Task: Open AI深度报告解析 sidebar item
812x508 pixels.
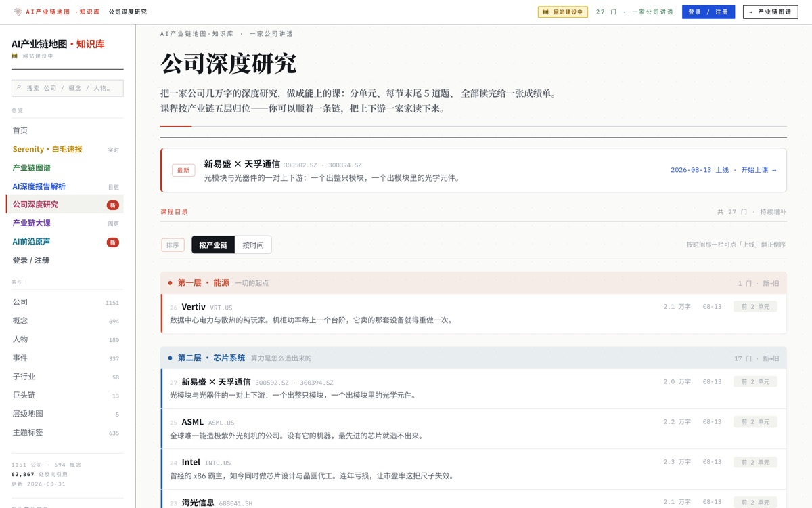Action: 65,186
